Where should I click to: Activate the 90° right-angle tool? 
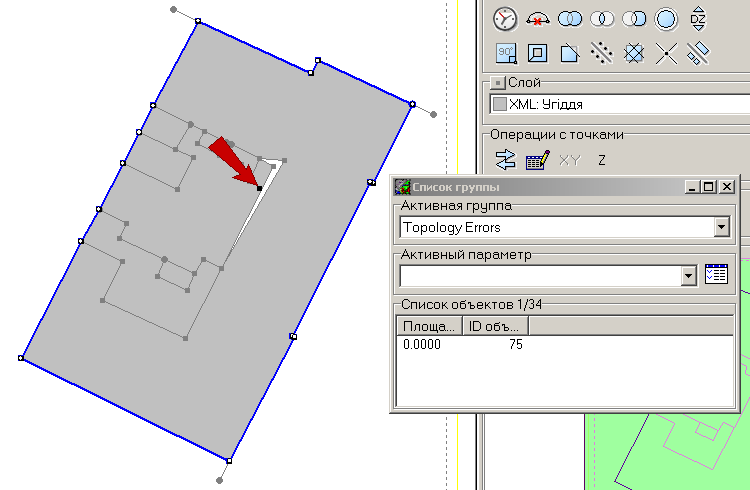(506, 53)
